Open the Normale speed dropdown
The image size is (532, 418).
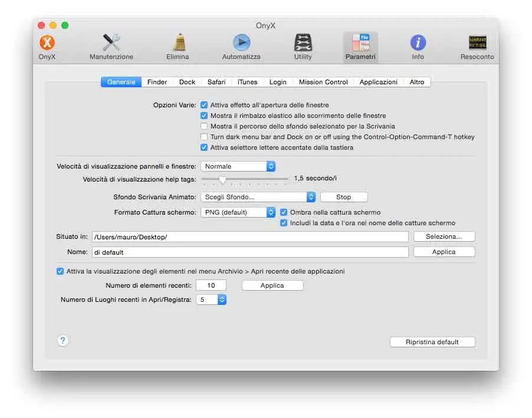point(238,167)
